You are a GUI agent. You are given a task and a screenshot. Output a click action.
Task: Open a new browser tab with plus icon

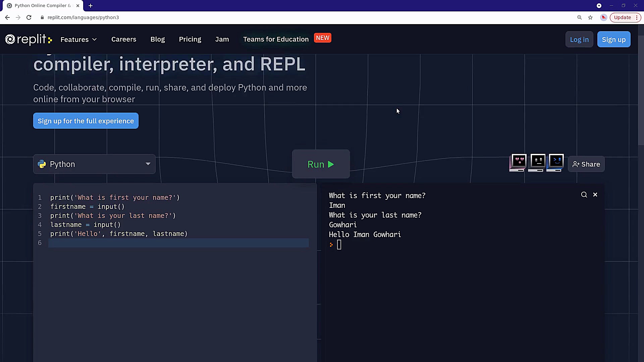tap(91, 6)
